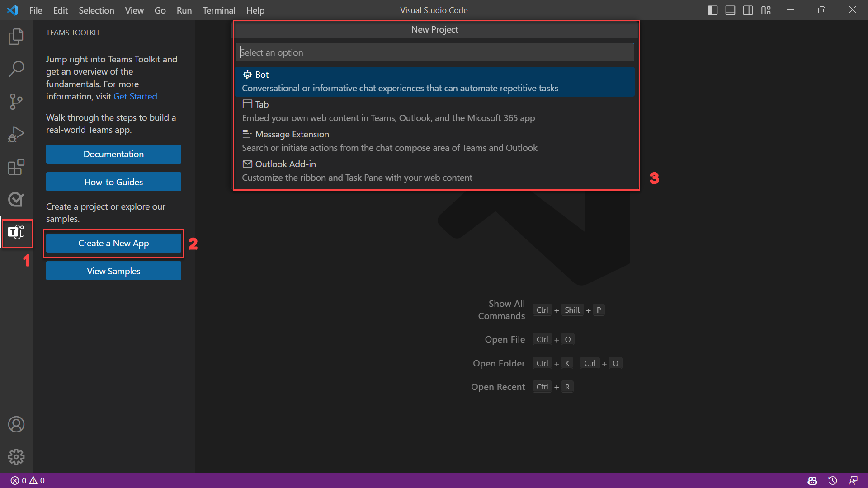Click the How-to Guides button

113,182
